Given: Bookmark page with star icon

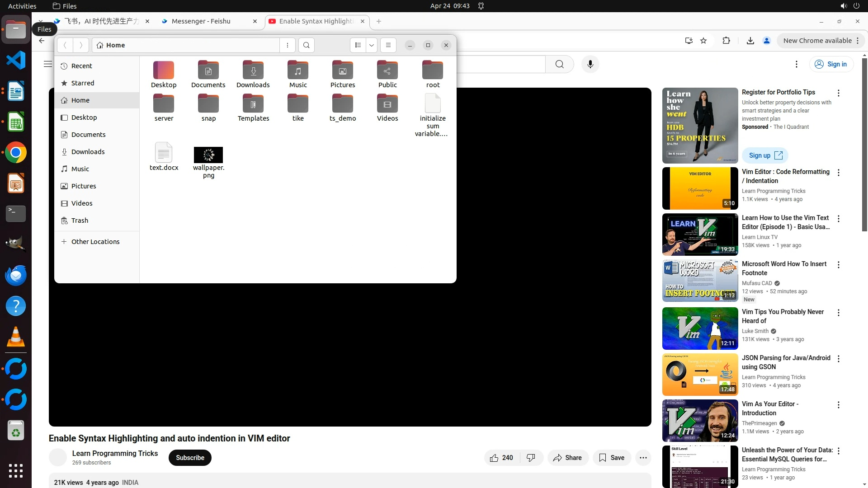Looking at the screenshot, I should tap(703, 41).
